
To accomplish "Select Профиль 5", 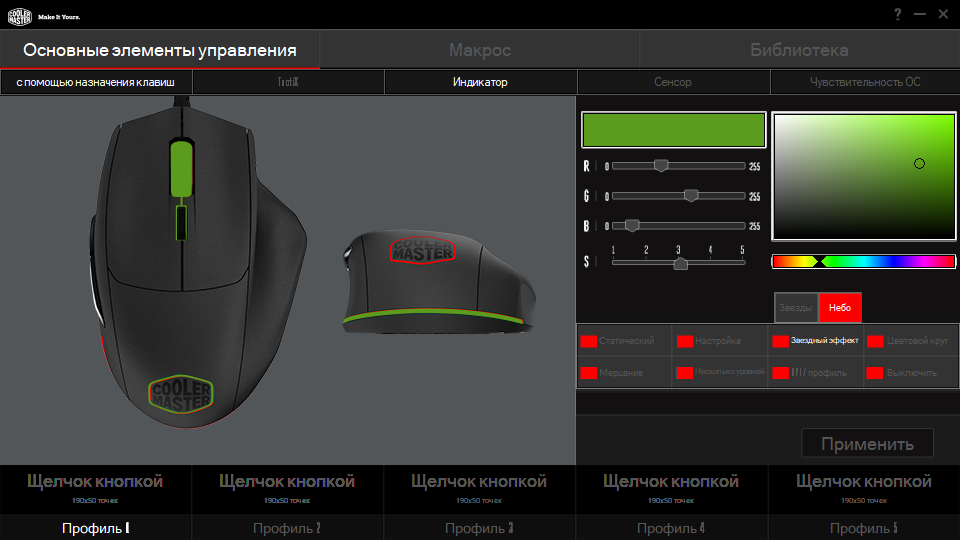I will click(x=864, y=528).
